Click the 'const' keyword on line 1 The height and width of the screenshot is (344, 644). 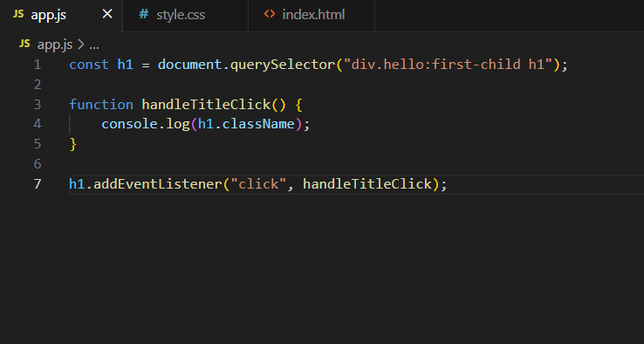89,65
